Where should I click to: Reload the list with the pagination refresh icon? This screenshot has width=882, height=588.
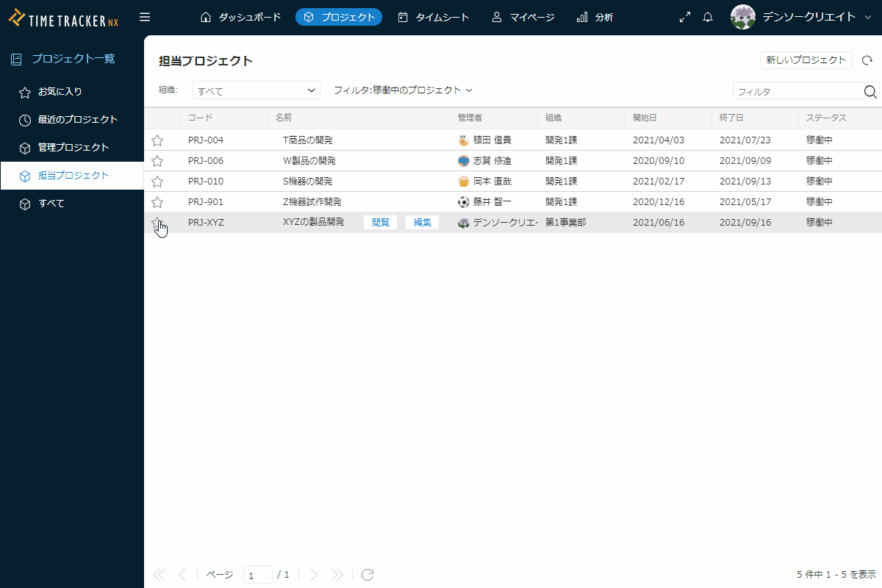[368, 574]
